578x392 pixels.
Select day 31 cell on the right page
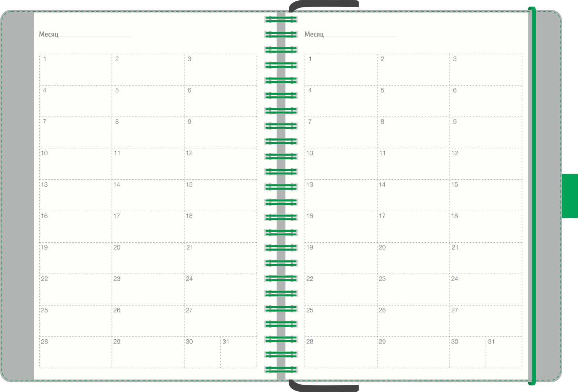[x=504, y=352]
